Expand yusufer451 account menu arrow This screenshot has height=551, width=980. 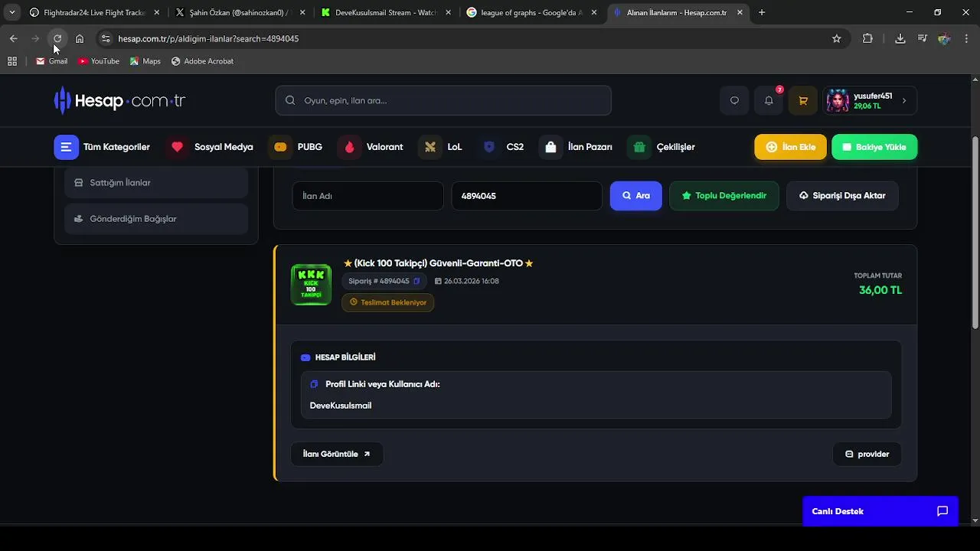pos(904,100)
